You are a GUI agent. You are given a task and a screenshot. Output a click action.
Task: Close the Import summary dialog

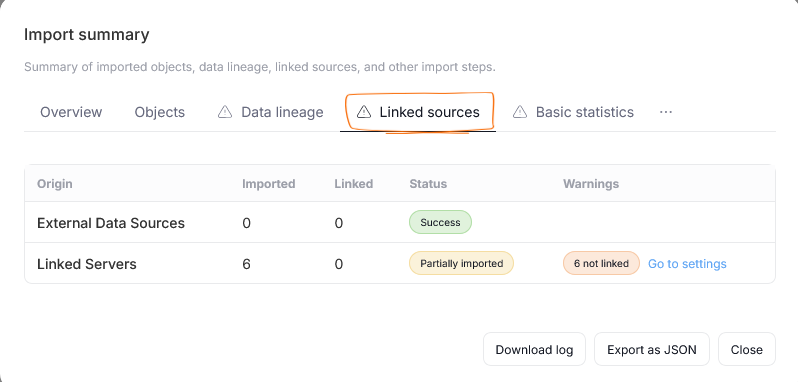click(x=747, y=349)
